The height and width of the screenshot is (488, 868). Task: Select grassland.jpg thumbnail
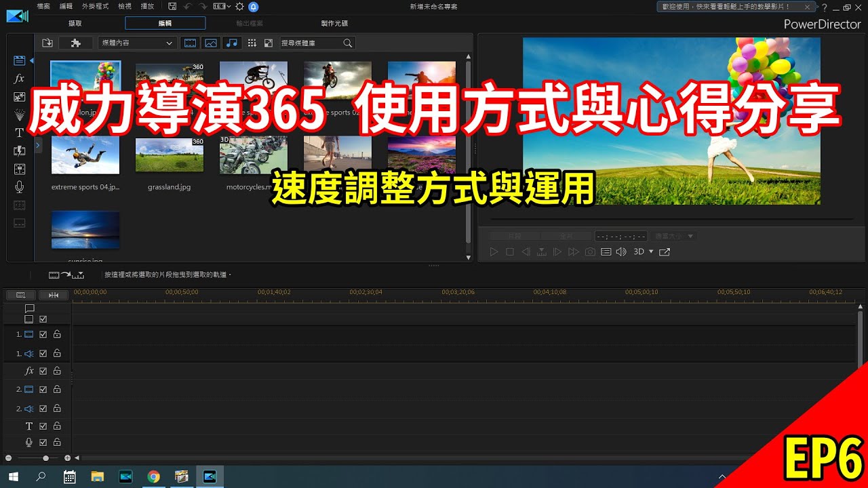(170, 155)
